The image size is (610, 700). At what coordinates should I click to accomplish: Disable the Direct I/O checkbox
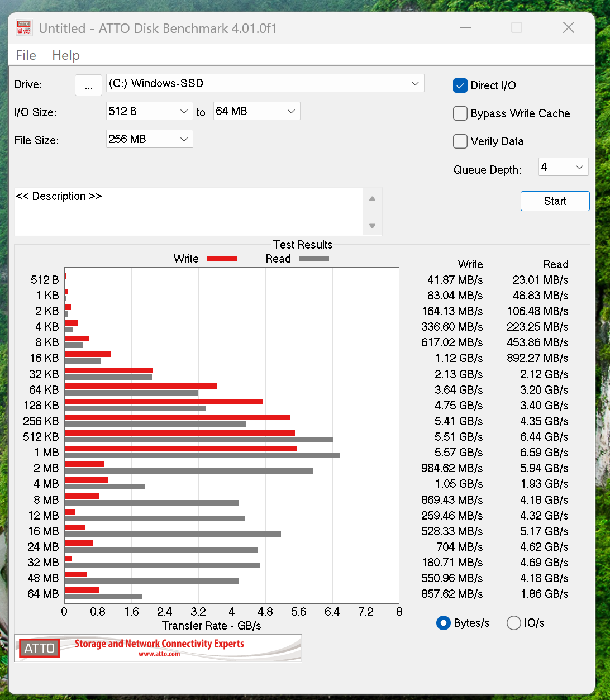460,85
